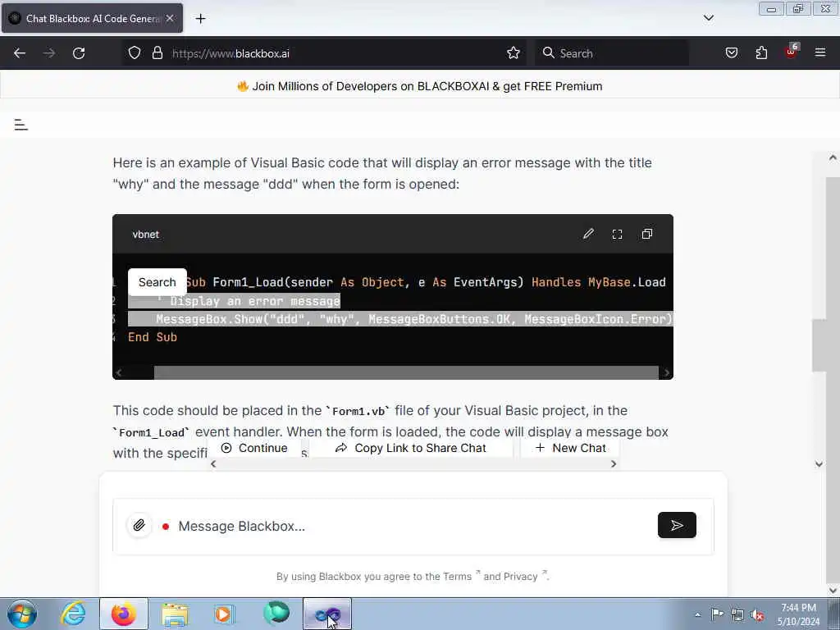
Task: Launch Internet Explorer from taskbar
Action: pos(73,614)
